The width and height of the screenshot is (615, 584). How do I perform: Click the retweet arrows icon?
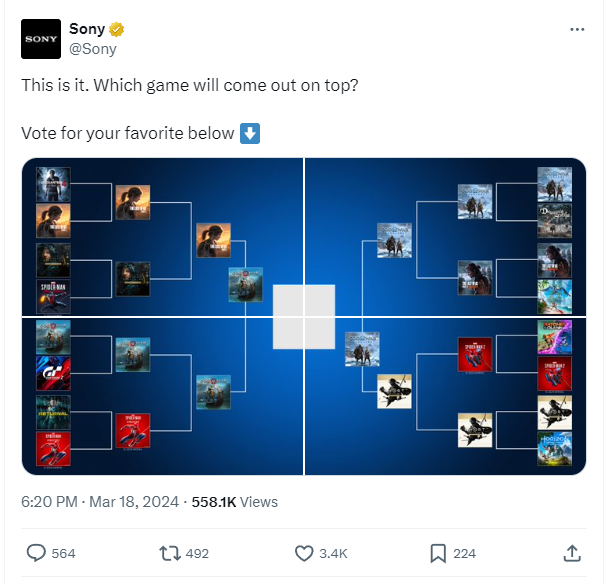pos(169,553)
